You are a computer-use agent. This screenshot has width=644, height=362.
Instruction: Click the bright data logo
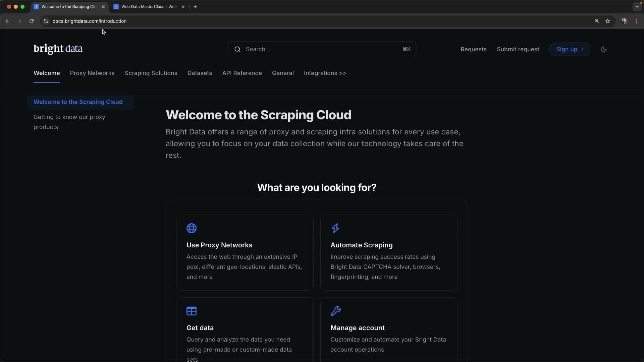(x=58, y=49)
